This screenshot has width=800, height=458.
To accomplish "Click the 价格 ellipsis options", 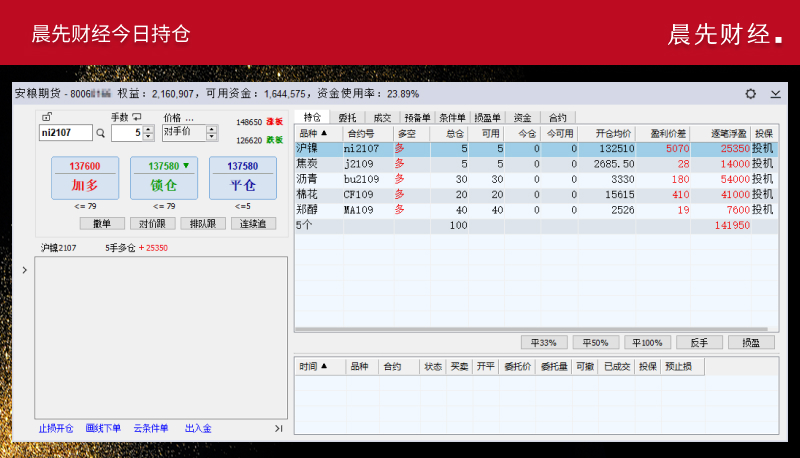I will [x=189, y=117].
